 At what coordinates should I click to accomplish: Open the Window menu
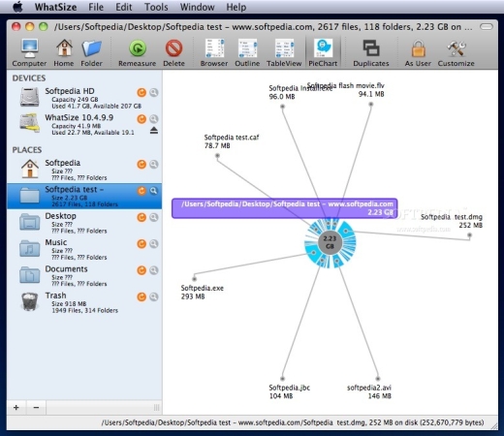tap(197, 7)
